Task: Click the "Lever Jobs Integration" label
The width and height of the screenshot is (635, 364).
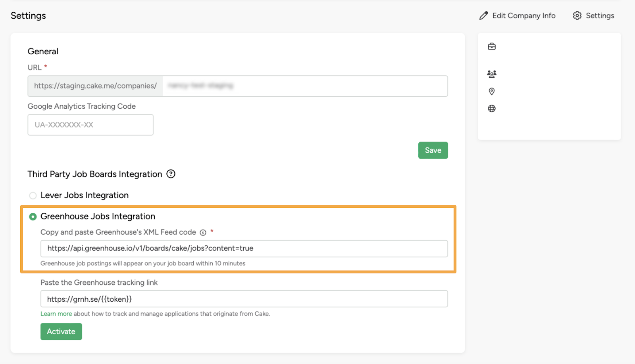Action: point(85,195)
